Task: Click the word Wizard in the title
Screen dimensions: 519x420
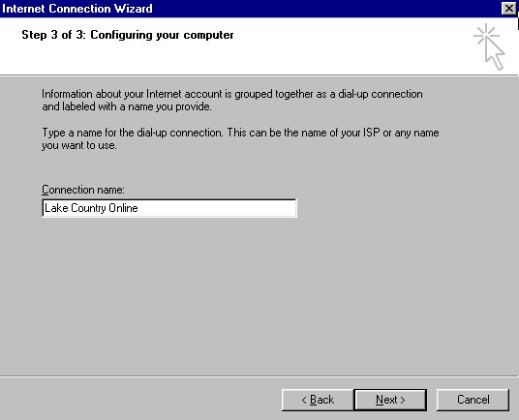Action: point(134,9)
